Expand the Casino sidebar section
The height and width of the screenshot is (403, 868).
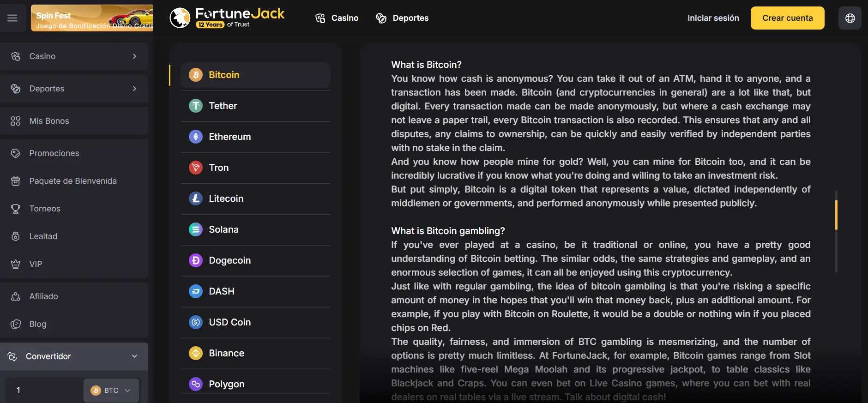coord(134,56)
